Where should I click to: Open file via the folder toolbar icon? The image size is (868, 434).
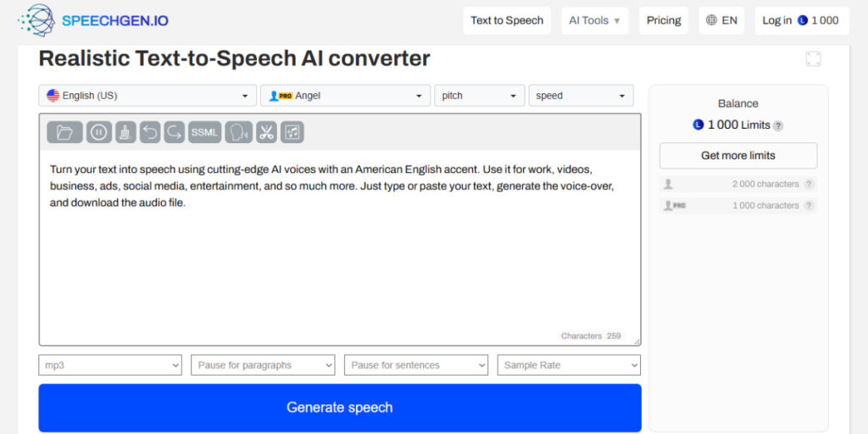pyautogui.click(x=64, y=132)
